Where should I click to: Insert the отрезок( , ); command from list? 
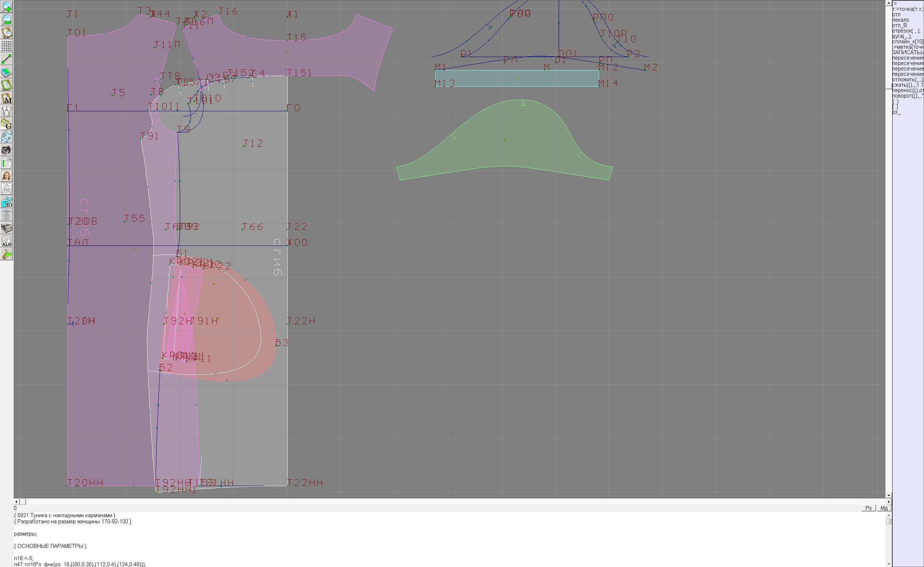(x=906, y=31)
